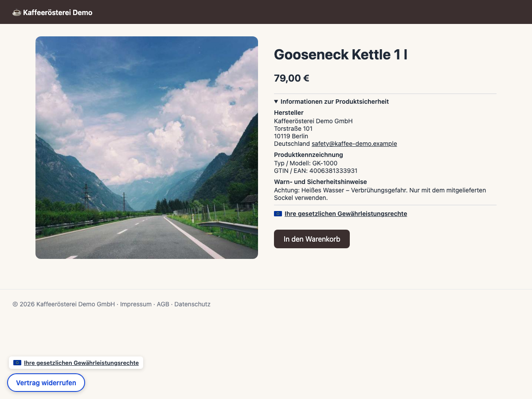Open the Kaffeerösterei Demo home link
The image size is (532, 399).
click(x=52, y=12)
